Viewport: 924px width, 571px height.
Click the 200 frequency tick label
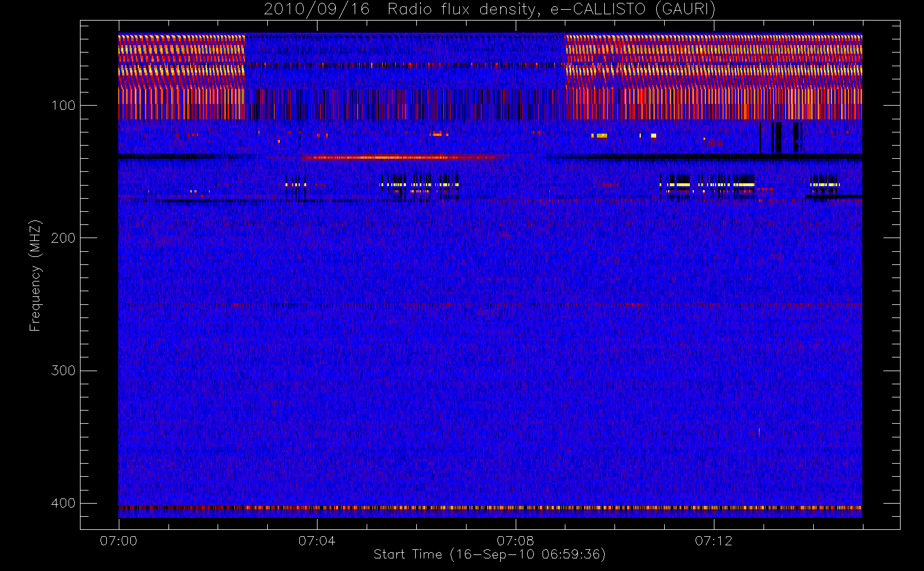click(x=63, y=238)
